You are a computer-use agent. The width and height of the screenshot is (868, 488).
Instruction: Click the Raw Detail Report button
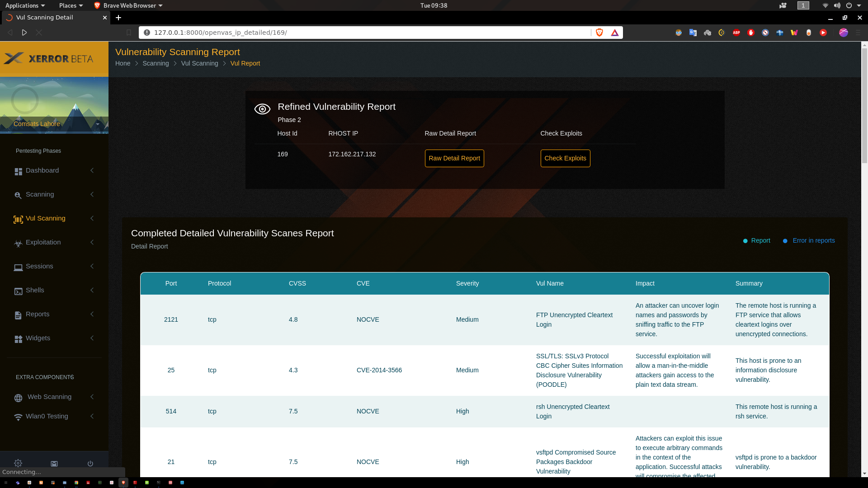pos(454,158)
